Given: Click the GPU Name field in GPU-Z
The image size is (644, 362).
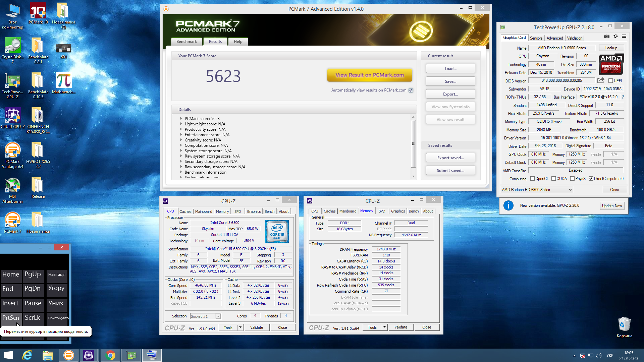Looking at the screenshot, I should click(x=562, y=48).
